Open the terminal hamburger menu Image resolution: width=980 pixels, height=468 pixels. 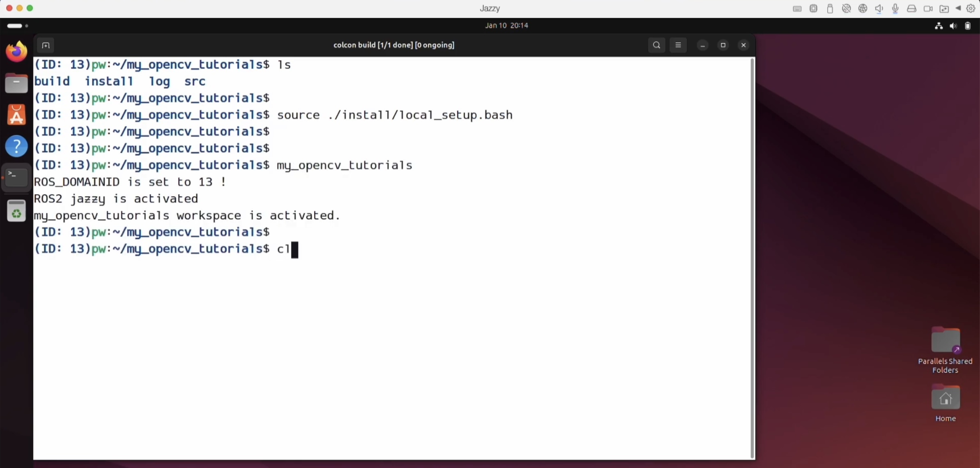coord(678,45)
